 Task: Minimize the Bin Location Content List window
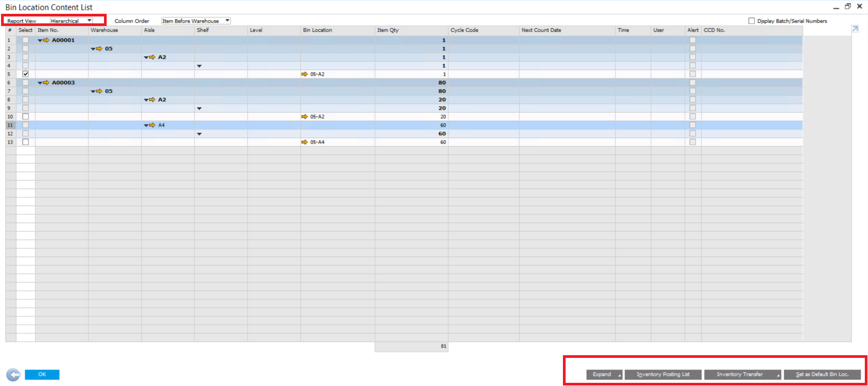(836, 7)
